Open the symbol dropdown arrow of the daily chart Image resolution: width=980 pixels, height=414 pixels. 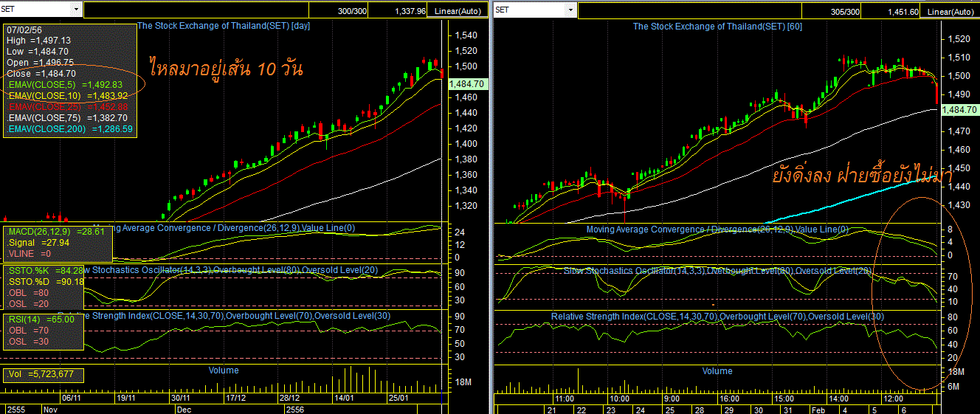point(76,10)
